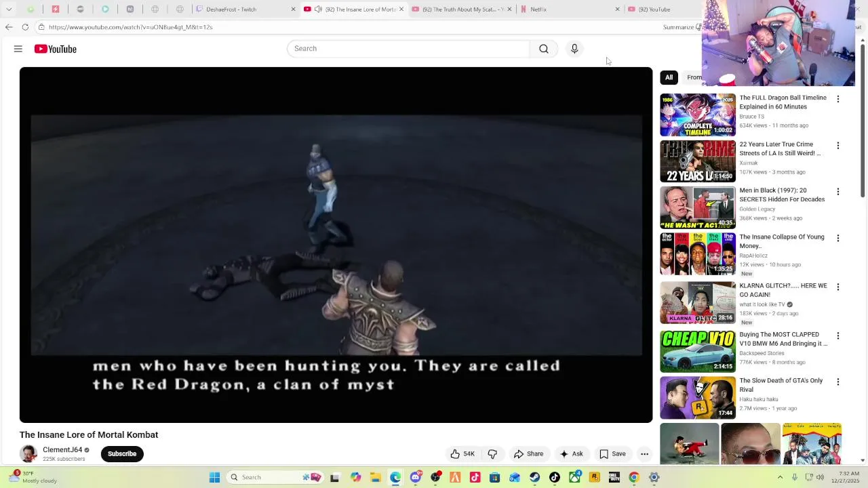Open the Young Money collapse thumbnail
The height and width of the screenshot is (488, 868).
tap(698, 254)
